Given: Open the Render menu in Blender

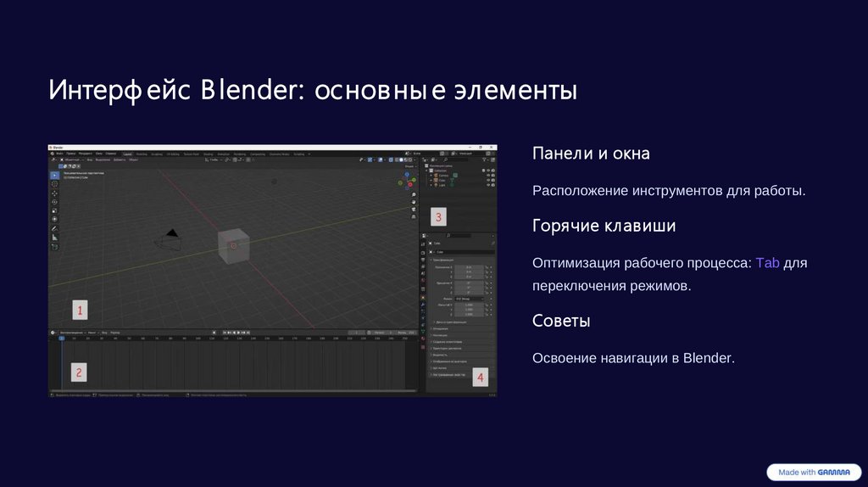Looking at the screenshot, I should click(x=86, y=154).
